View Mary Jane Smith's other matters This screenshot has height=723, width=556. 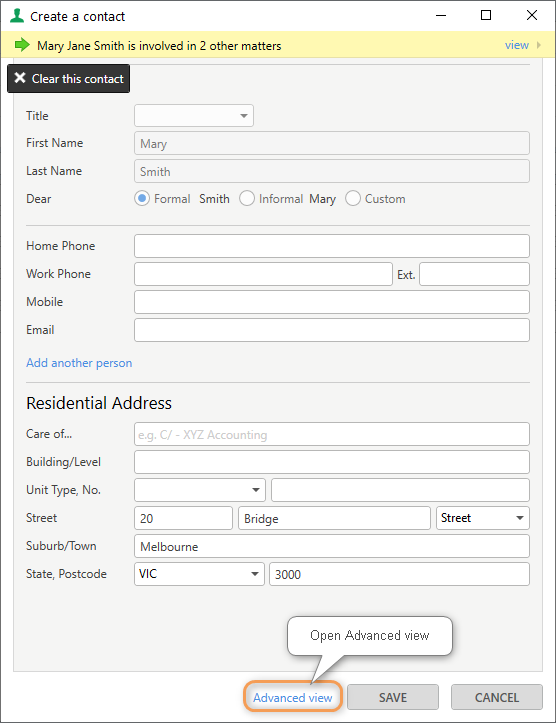516,45
